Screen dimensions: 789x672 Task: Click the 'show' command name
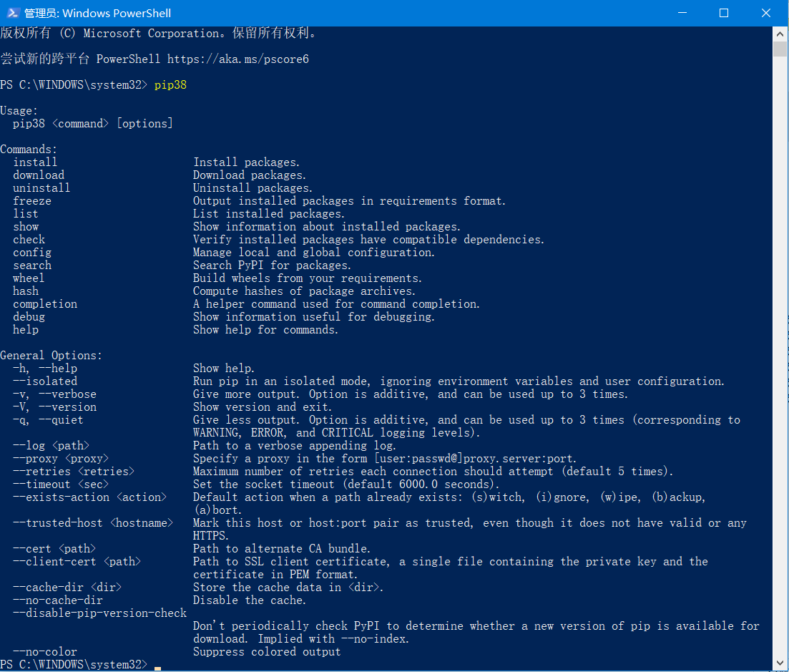26,227
